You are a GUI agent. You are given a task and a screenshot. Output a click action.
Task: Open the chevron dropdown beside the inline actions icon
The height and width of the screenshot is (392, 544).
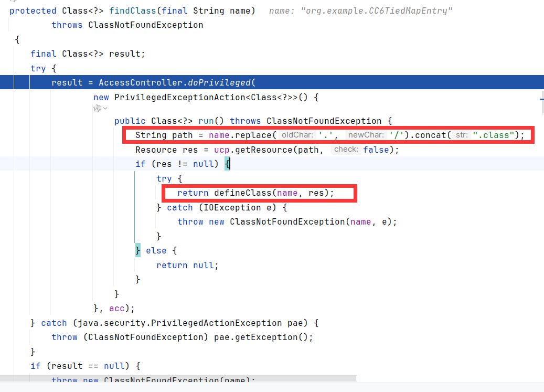tap(105, 109)
